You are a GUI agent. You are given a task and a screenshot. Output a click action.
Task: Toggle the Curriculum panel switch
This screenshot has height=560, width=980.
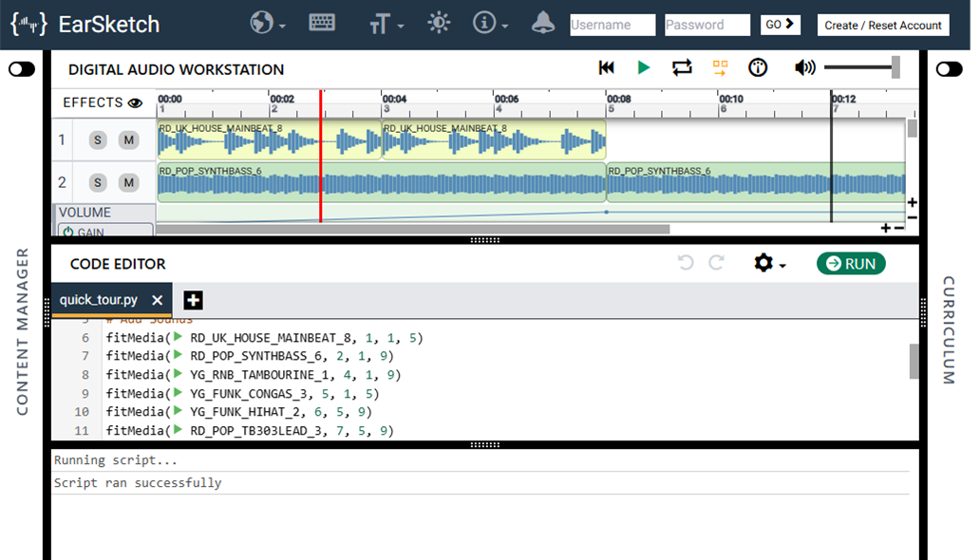[x=949, y=68]
